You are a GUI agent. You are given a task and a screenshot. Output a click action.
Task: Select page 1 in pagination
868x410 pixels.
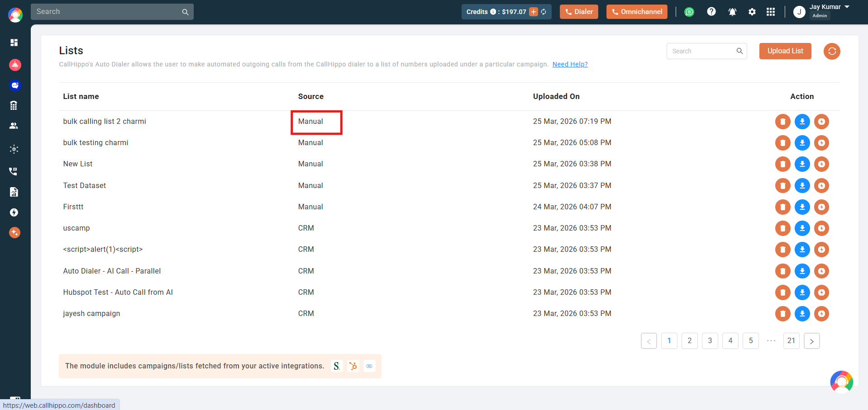tap(669, 341)
